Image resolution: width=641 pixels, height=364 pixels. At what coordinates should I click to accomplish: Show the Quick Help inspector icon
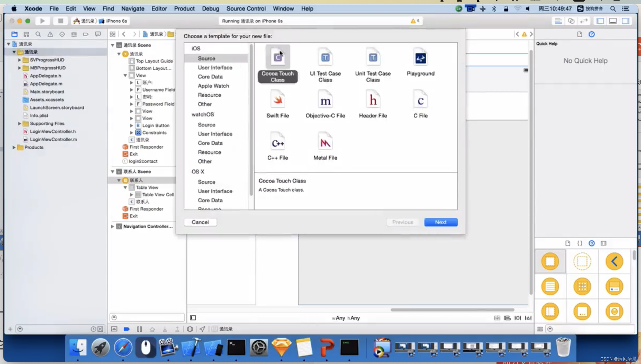[x=592, y=34]
